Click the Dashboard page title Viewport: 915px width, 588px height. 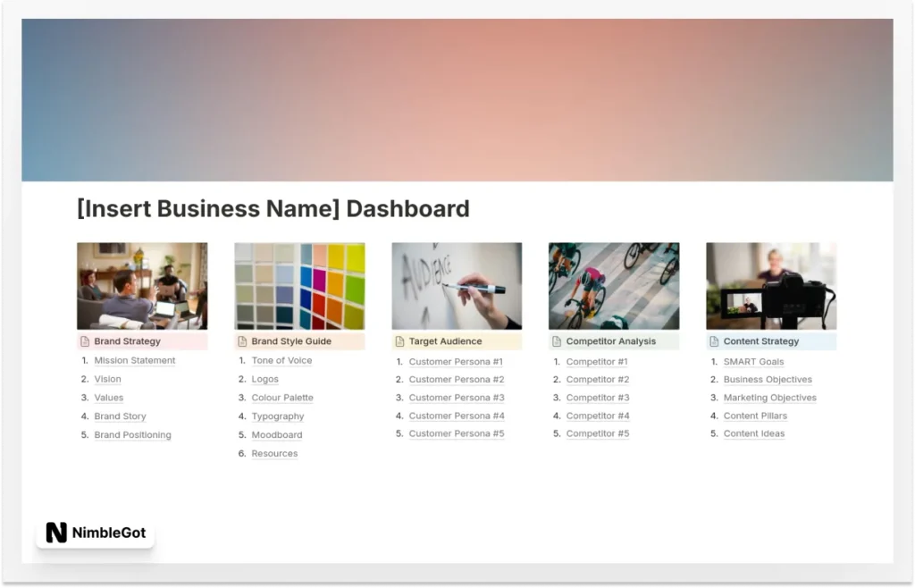[273, 209]
